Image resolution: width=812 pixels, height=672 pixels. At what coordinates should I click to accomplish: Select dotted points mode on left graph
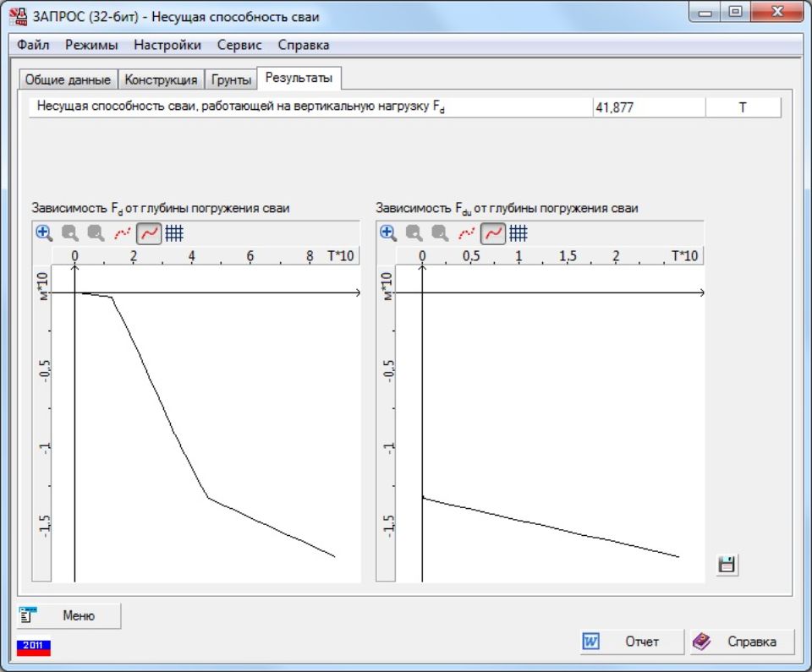123,232
